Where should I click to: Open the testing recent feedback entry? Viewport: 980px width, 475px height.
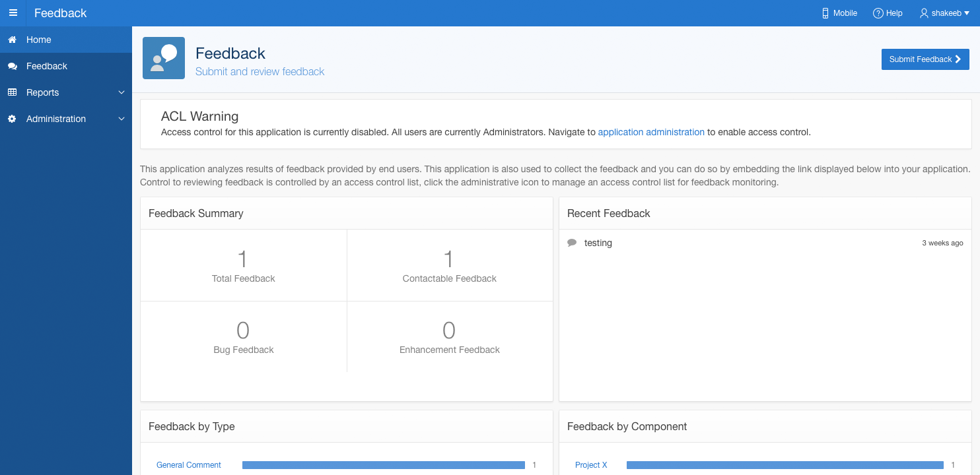(x=598, y=243)
